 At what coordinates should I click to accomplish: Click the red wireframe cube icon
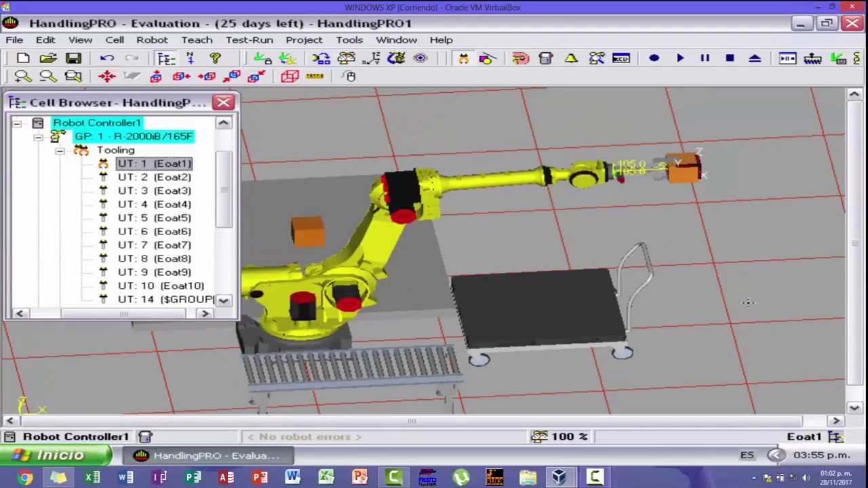tap(290, 76)
